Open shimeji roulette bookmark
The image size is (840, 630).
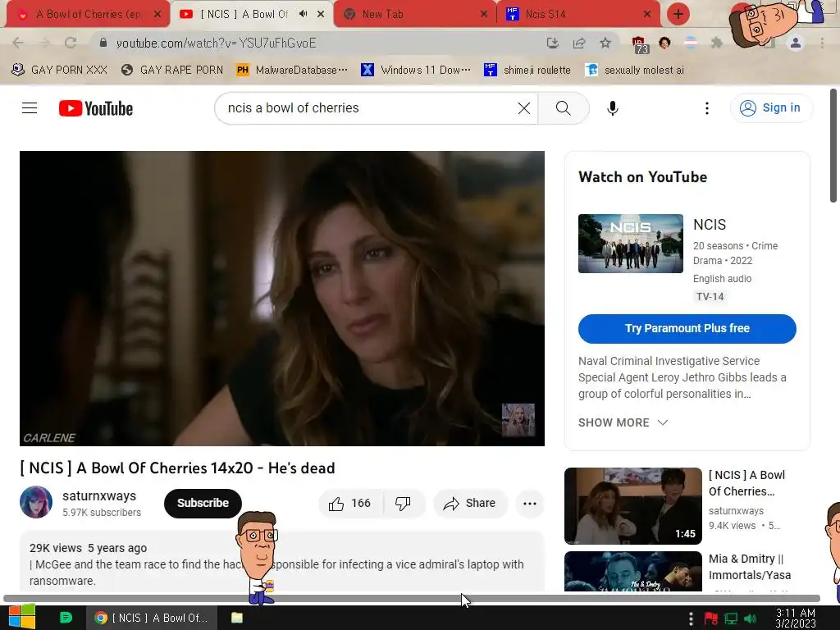click(x=527, y=71)
